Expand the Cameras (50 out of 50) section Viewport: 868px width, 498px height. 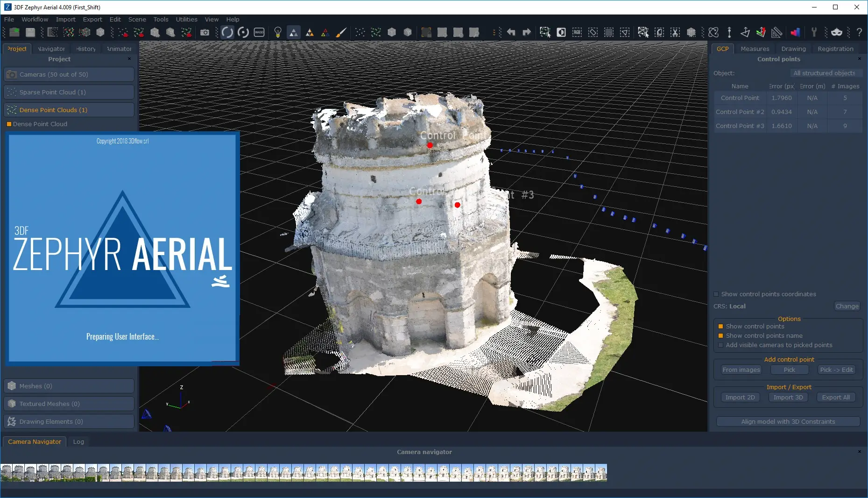tap(69, 74)
